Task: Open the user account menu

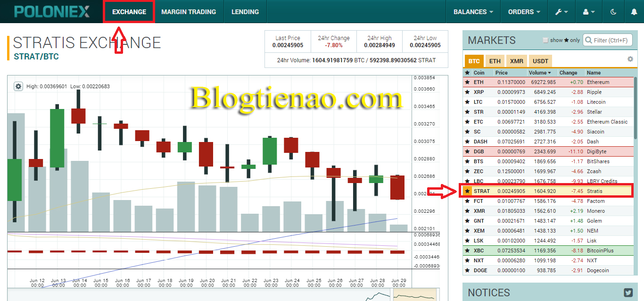Action: [589, 12]
